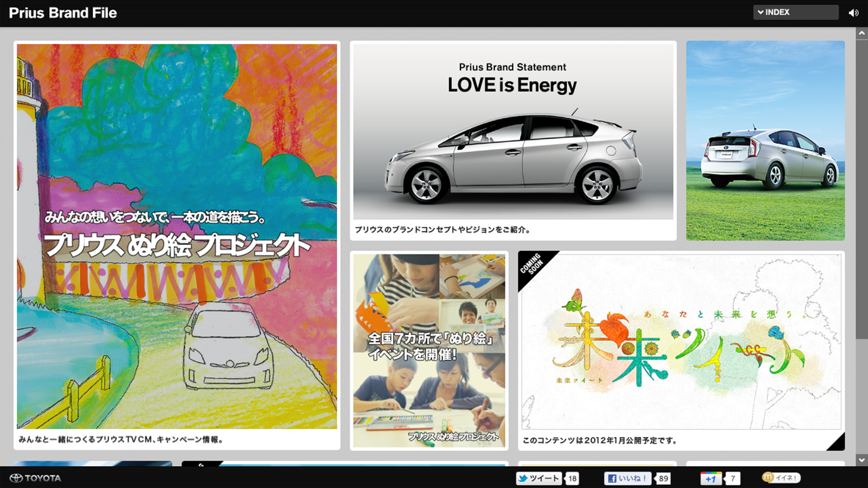Click the tweet count 18 bubble

pyautogui.click(x=572, y=479)
